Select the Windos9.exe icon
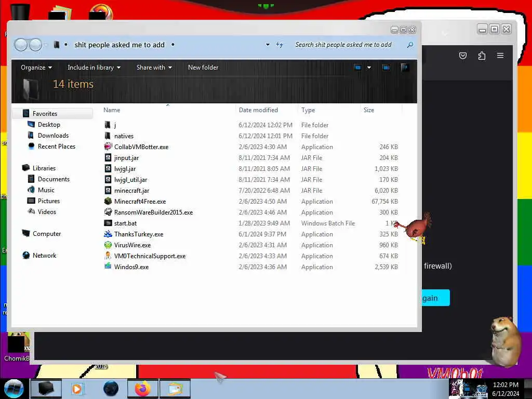 point(108,267)
